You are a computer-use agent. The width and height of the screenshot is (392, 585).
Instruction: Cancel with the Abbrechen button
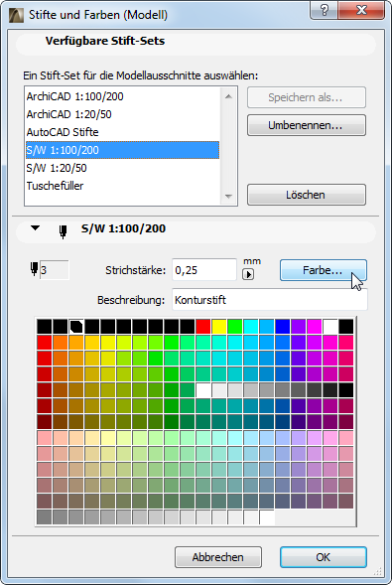(x=218, y=557)
